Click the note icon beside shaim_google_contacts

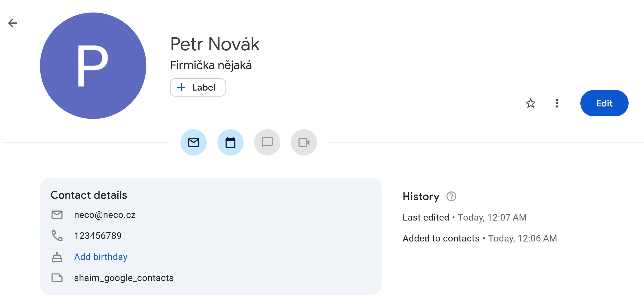(57, 278)
